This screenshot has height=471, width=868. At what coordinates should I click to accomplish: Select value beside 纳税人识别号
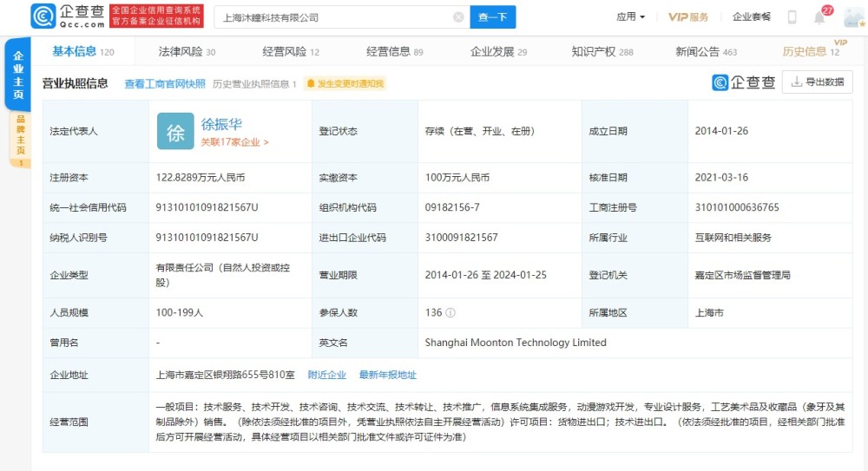click(x=207, y=238)
